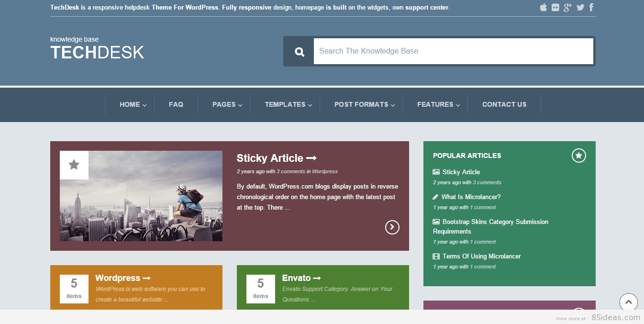Select FEATURES in navigation bar

(435, 104)
